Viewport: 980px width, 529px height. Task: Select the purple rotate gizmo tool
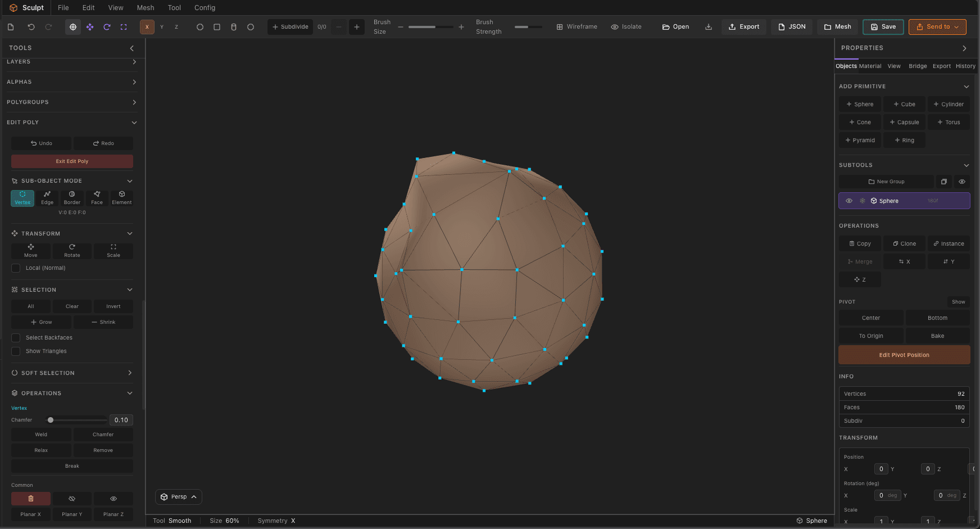click(107, 27)
